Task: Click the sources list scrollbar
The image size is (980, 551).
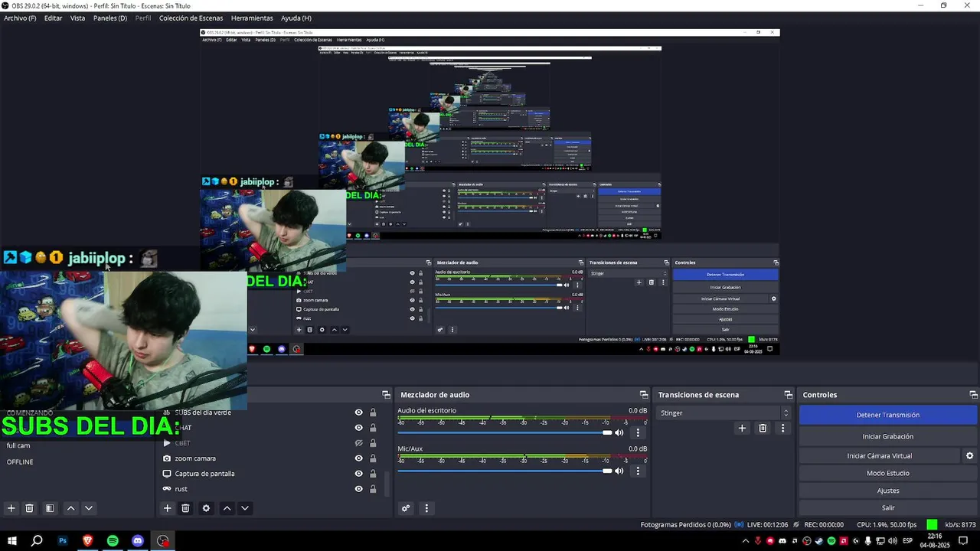Action: 387,484
